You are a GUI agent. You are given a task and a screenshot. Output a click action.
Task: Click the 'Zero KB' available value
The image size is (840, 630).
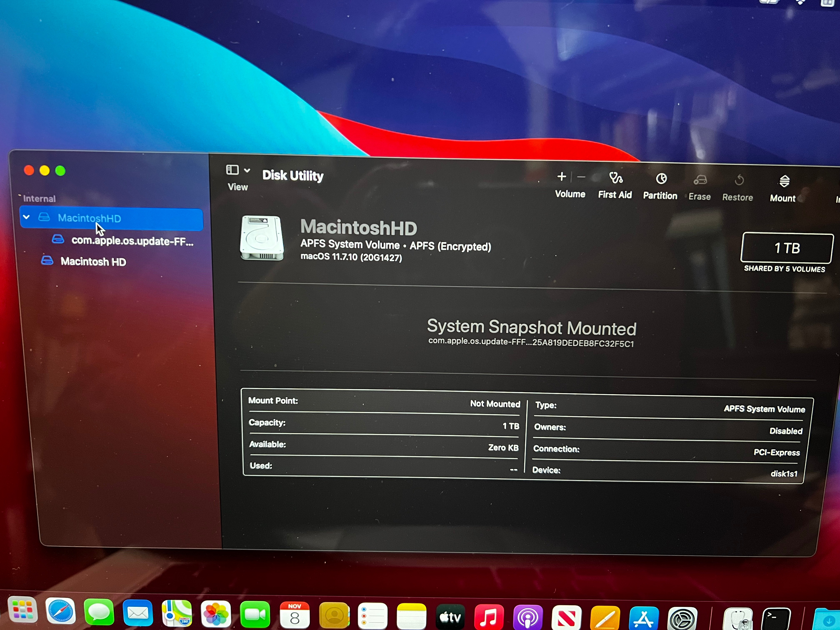504,447
